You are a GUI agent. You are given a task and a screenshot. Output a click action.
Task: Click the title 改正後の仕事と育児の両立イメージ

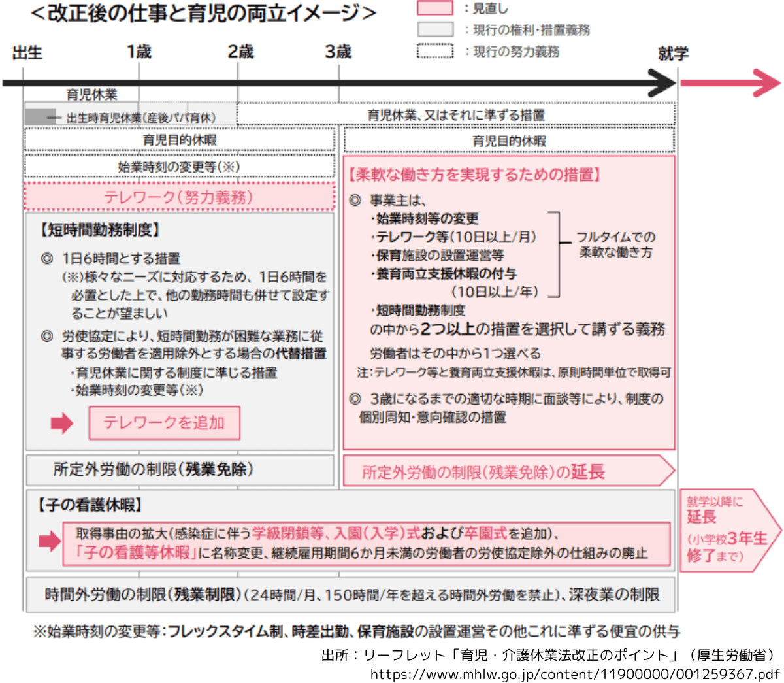tap(204, 13)
